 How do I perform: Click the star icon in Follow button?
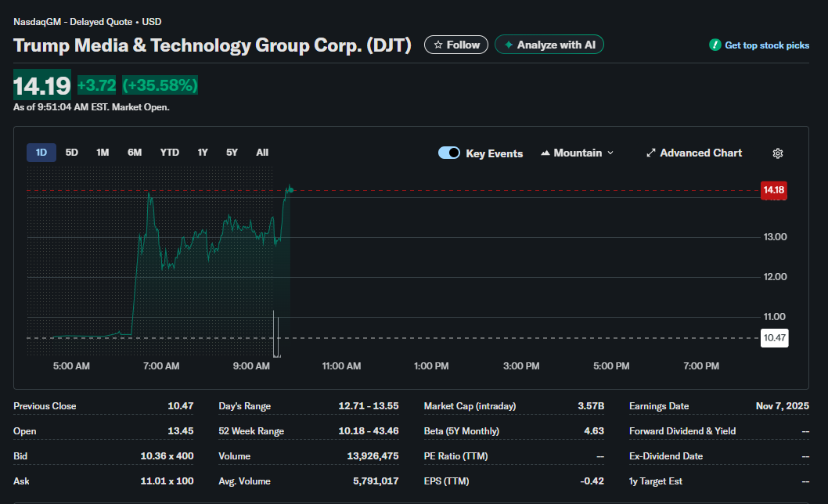pyautogui.click(x=437, y=45)
